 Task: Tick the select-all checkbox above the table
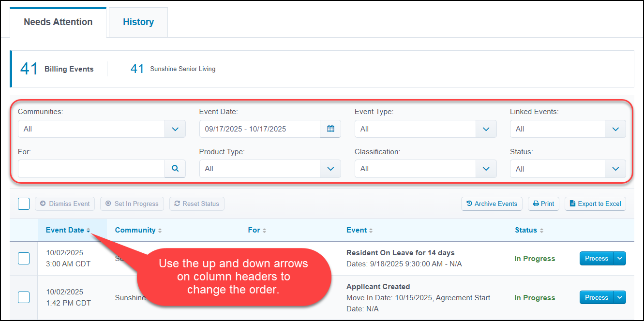click(24, 204)
